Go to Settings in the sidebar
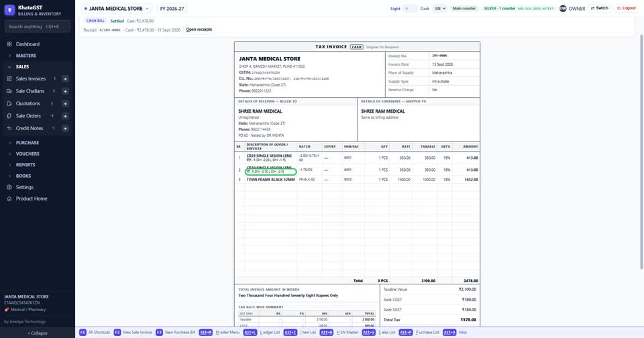This screenshot has height=338, width=644. point(25,187)
